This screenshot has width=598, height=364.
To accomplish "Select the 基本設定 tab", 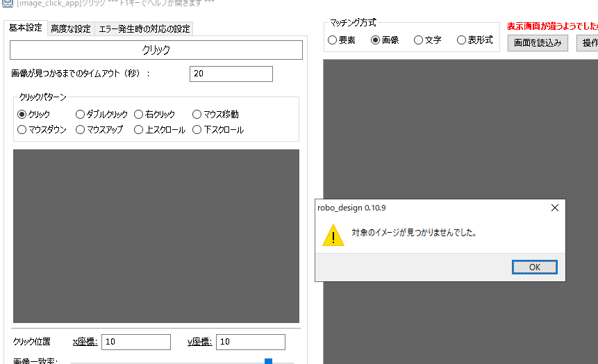I will click(x=25, y=28).
